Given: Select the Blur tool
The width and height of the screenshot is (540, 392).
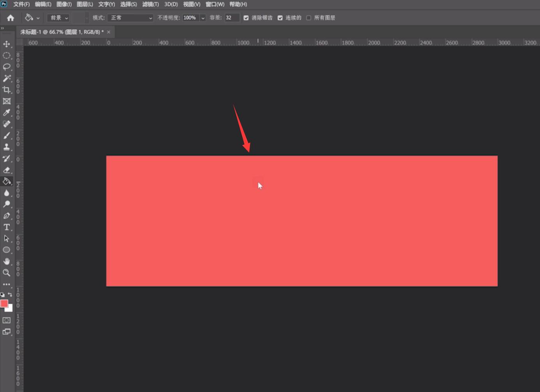Looking at the screenshot, I should [x=7, y=193].
